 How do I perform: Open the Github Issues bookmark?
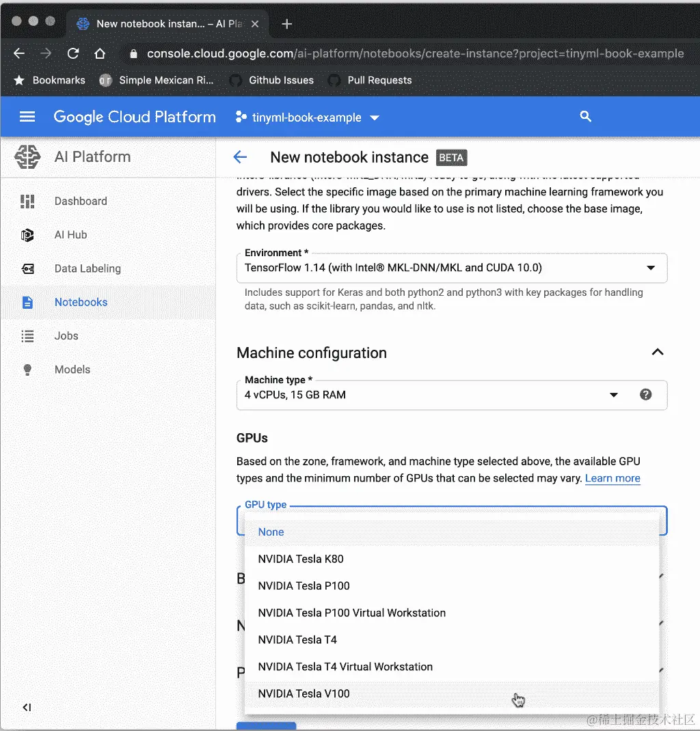point(271,80)
